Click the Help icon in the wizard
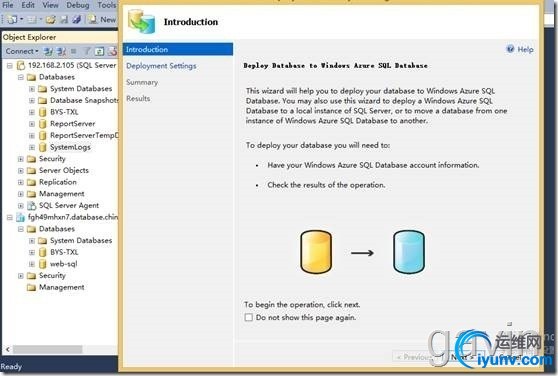558x376 pixels. point(510,49)
